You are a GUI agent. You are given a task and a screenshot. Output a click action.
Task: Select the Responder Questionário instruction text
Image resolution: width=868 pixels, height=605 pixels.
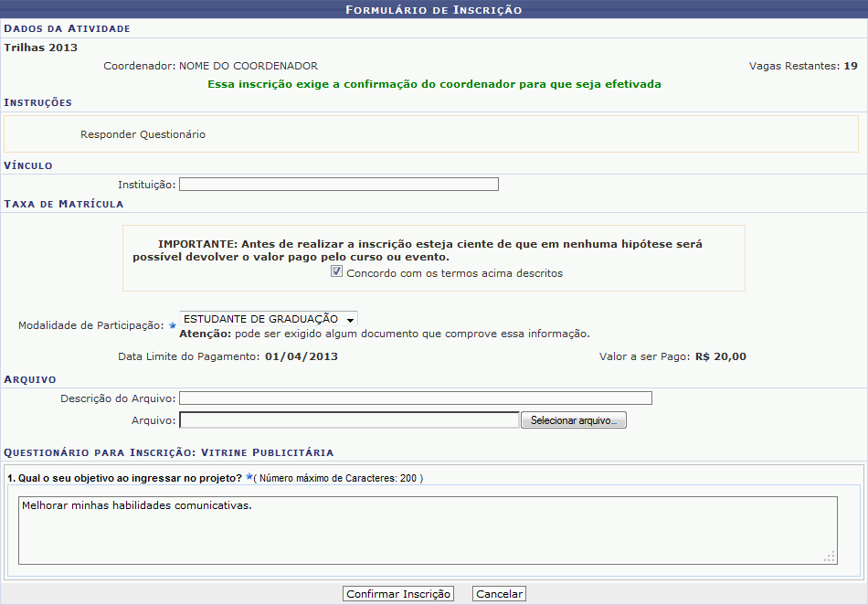pos(143,134)
